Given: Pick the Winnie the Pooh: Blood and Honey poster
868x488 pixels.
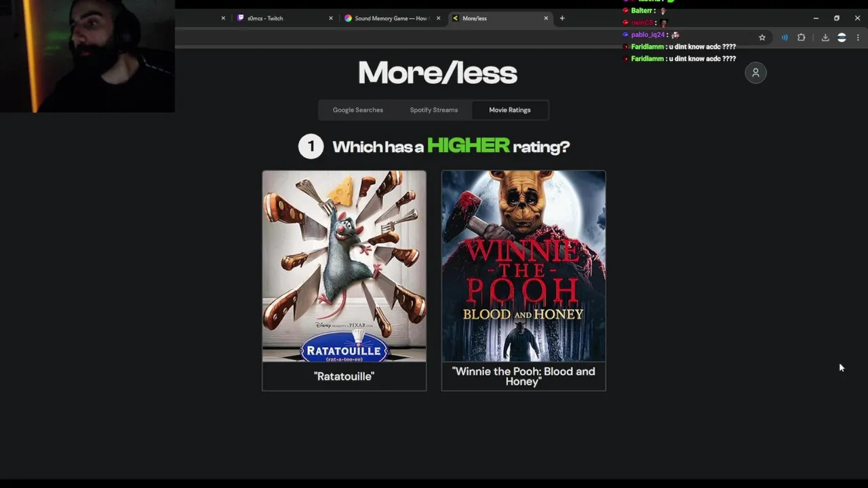Looking at the screenshot, I should [524, 266].
